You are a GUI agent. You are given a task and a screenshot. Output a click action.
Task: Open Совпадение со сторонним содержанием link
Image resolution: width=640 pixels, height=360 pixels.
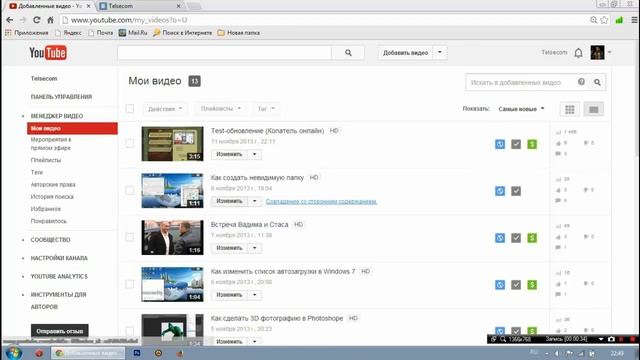321,202
